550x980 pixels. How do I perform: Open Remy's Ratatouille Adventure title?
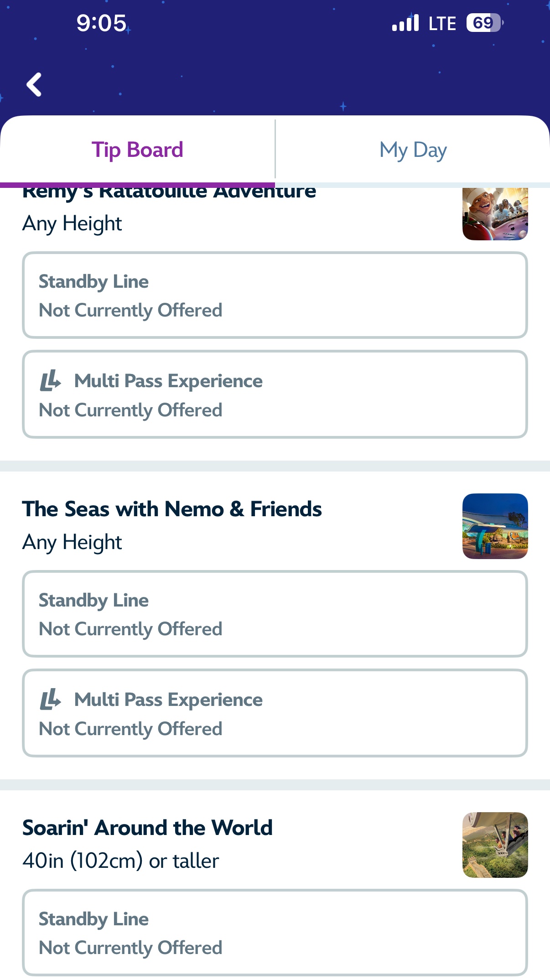coord(169,193)
